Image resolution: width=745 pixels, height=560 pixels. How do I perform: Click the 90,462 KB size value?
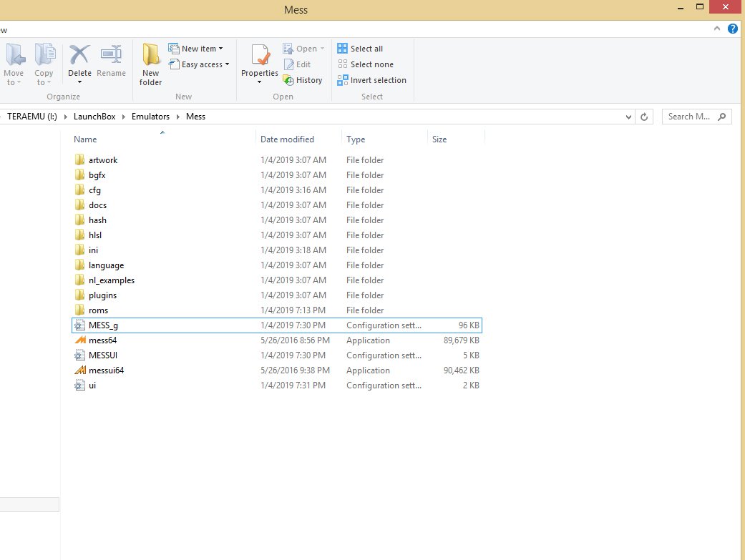(462, 370)
